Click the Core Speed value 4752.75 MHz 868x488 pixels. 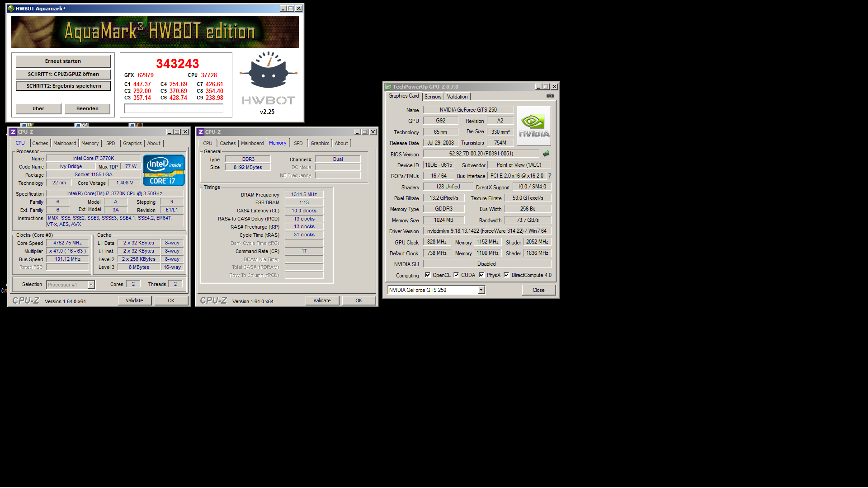[68, 243]
